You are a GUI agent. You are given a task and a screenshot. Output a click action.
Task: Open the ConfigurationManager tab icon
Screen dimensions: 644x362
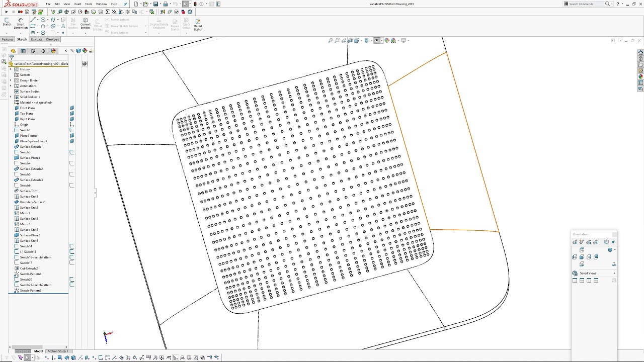click(33, 51)
